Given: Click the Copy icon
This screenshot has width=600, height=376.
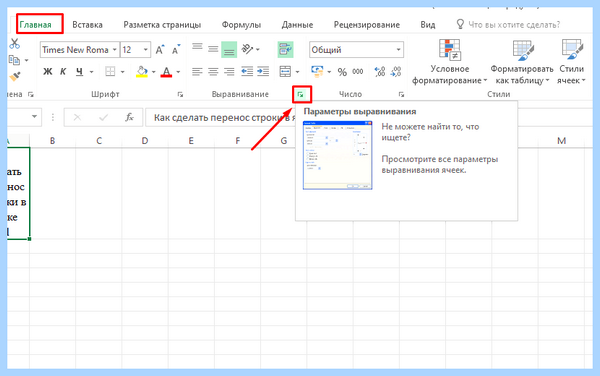Looking at the screenshot, I should click(x=14, y=60).
